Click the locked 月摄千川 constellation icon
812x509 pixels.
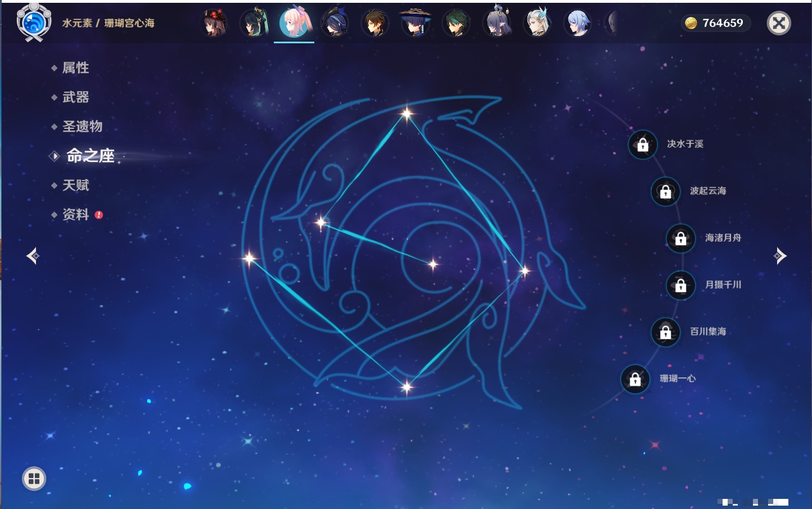point(680,285)
